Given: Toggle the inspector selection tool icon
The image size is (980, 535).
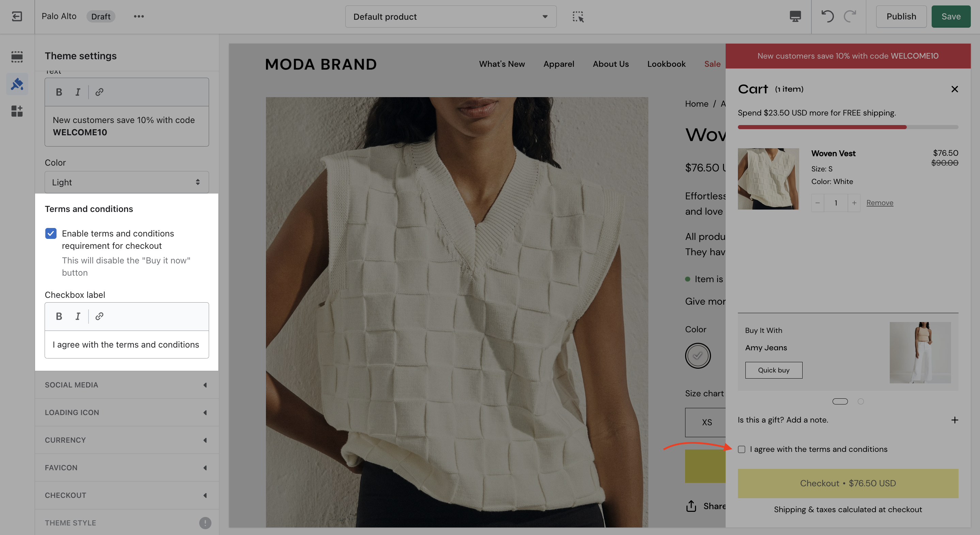Looking at the screenshot, I should coord(578,16).
